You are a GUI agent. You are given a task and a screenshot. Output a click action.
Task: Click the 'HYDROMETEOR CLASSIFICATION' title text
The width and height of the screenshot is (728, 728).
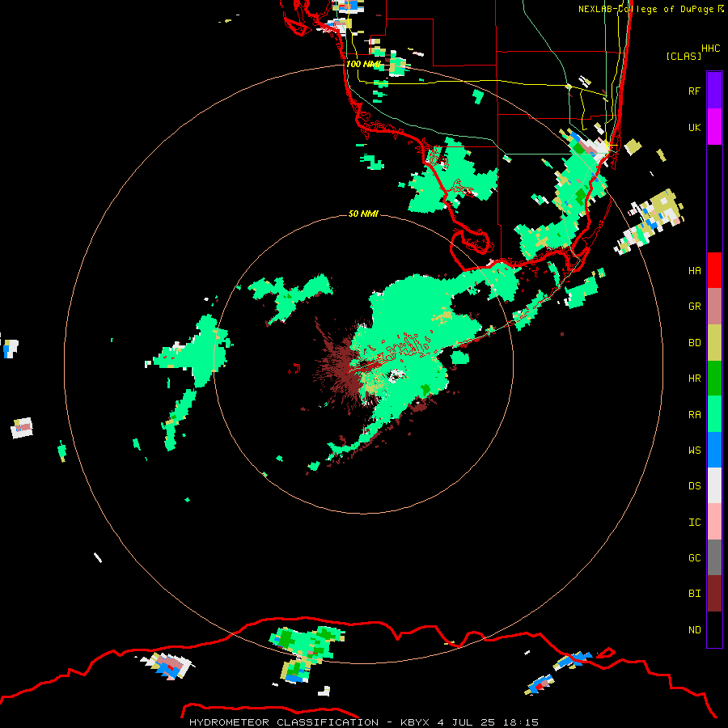pos(284,722)
